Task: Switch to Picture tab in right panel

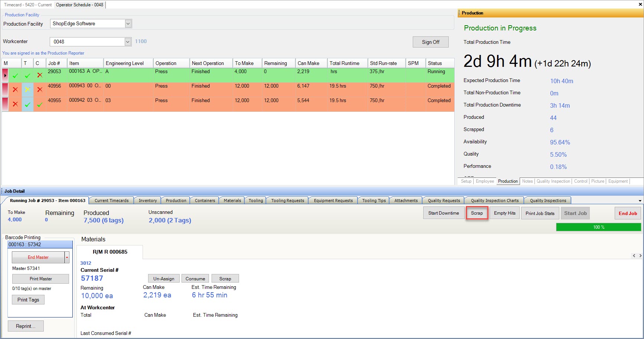Action: pos(598,181)
